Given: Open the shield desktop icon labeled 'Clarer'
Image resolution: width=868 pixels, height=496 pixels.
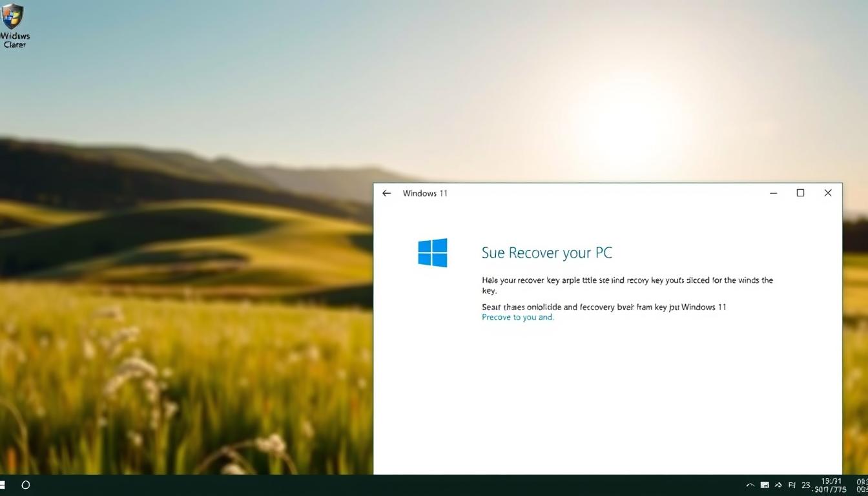Looking at the screenshot, I should pyautogui.click(x=14, y=25).
